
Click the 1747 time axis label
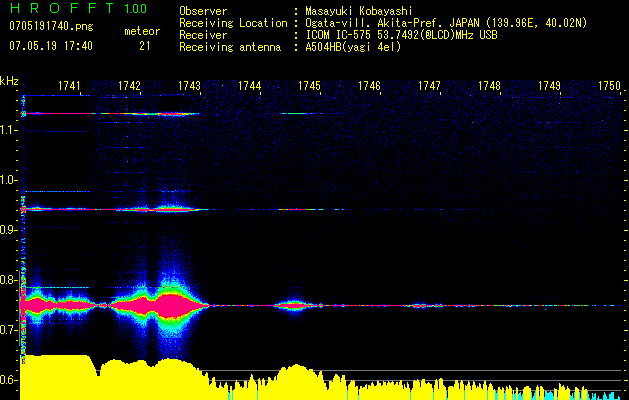tap(430, 85)
